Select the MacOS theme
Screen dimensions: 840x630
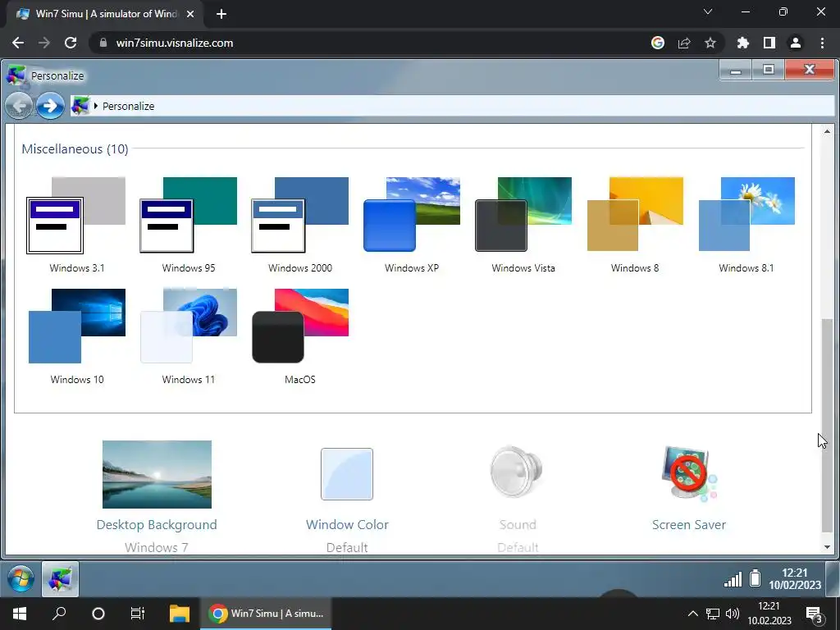[x=300, y=336]
